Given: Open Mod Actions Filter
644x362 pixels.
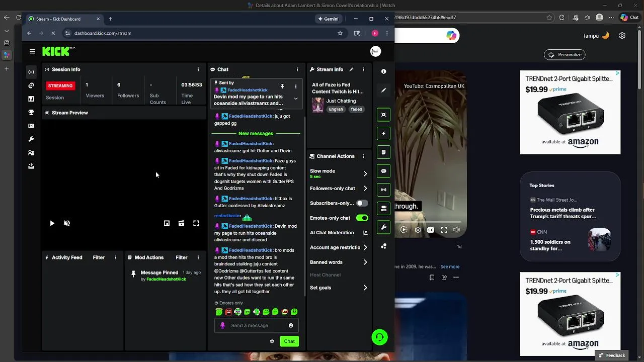Looking at the screenshot, I should [x=182, y=257].
